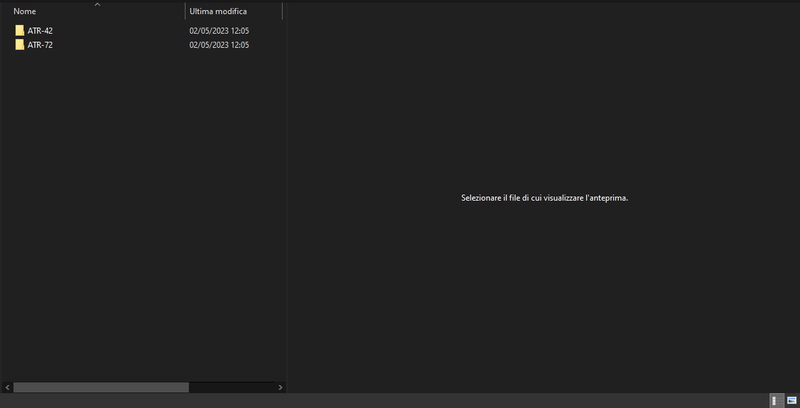This screenshot has width=800, height=408.
Task: Click the divider between Nome and Ultima modifica
Action: (185, 11)
